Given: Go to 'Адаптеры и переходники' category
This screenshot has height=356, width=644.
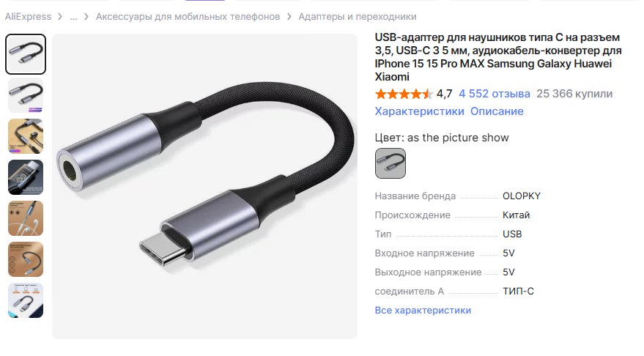Looking at the screenshot, I should click(358, 17).
